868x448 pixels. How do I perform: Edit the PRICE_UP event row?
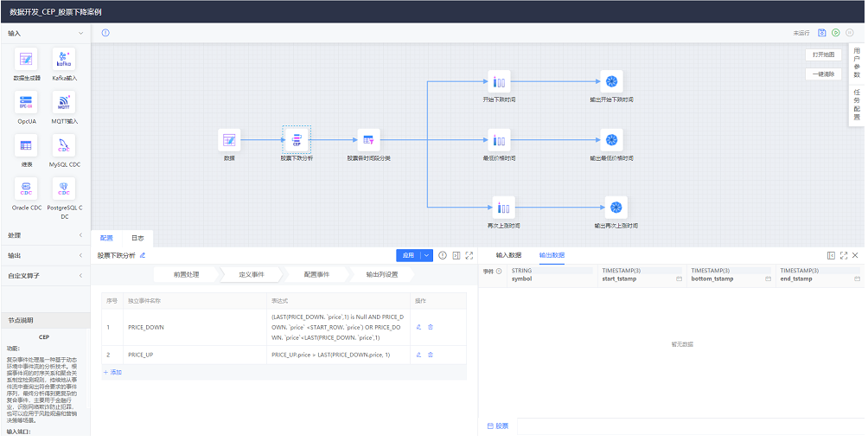[x=418, y=355]
